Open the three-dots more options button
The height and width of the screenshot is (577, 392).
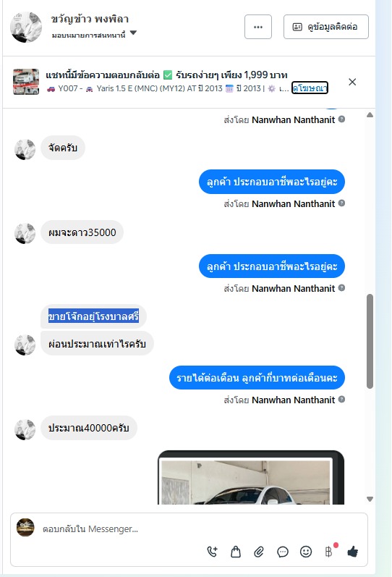[x=258, y=27]
